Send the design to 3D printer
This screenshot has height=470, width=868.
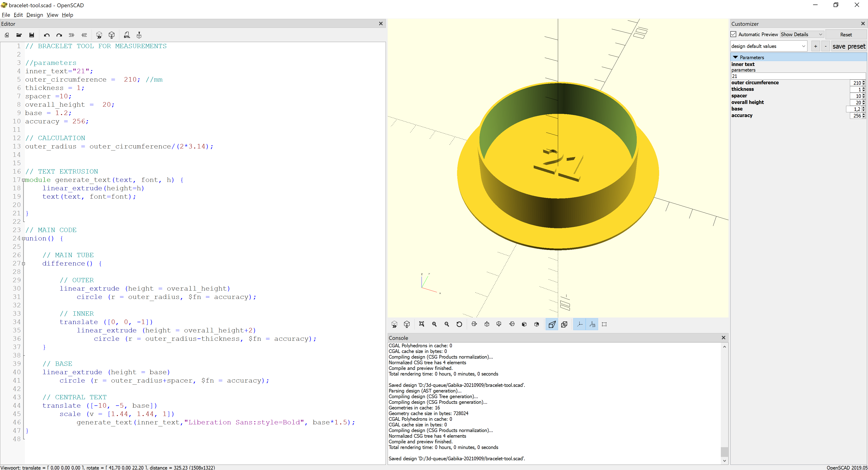coord(139,35)
